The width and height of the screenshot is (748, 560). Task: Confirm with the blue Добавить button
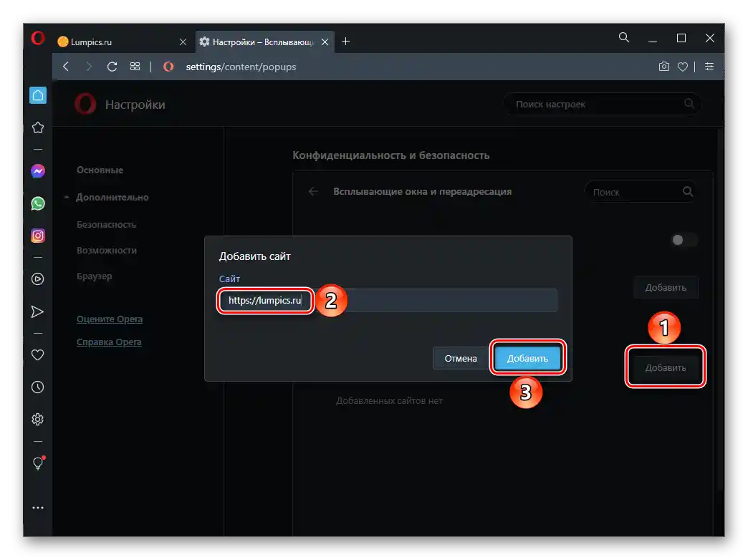click(x=527, y=358)
